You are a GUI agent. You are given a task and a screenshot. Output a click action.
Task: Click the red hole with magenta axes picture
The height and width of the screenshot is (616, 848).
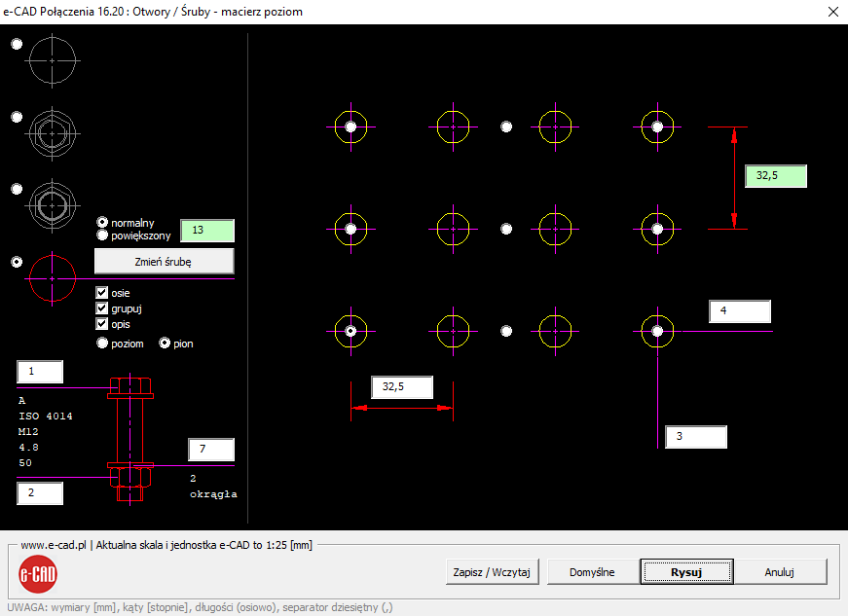point(53,279)
